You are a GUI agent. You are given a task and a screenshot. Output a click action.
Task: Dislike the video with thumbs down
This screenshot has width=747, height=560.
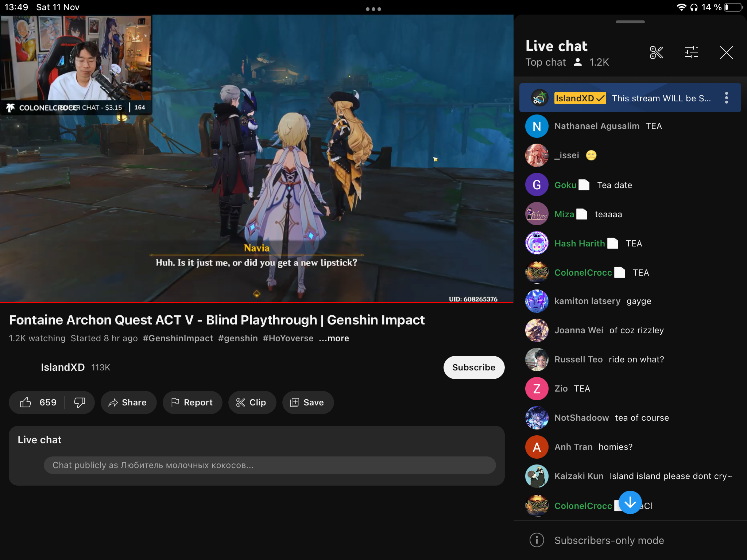pos(79,402)
